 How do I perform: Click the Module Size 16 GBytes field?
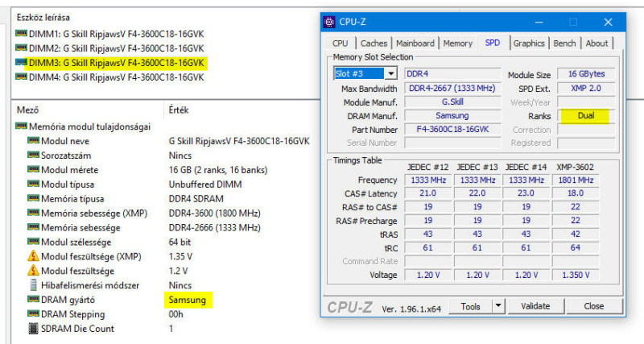pos(586,74)
